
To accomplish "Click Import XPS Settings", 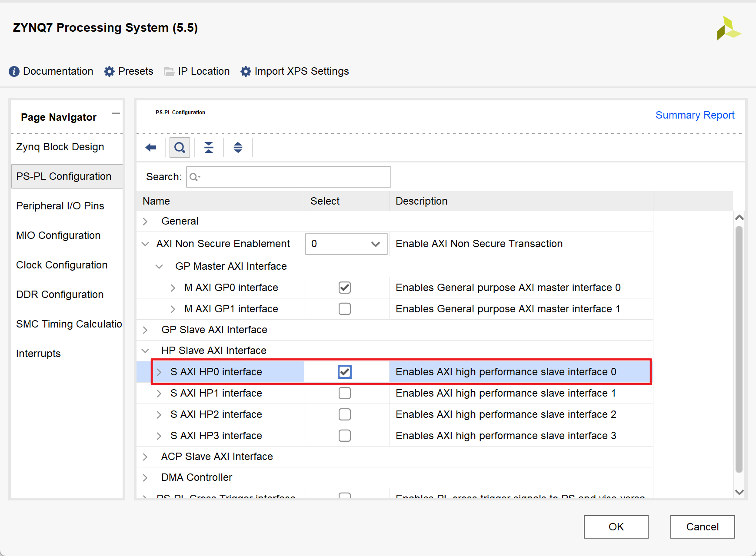I will 302,71.
